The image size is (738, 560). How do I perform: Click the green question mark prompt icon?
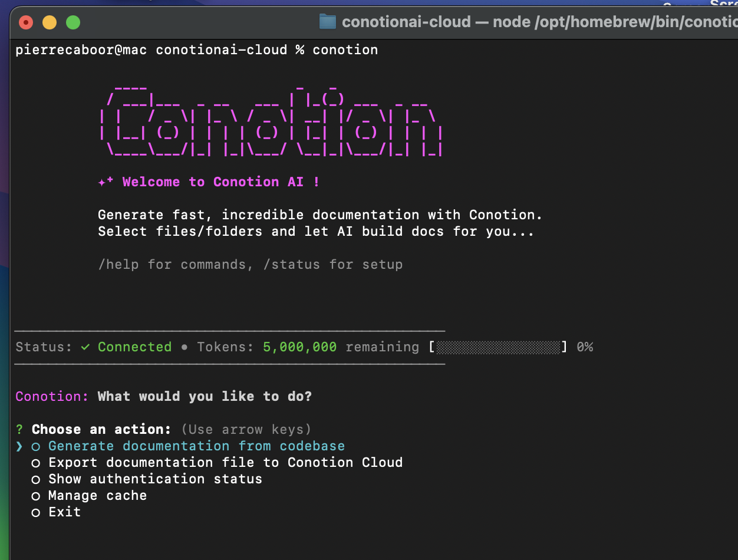(19, 430)
